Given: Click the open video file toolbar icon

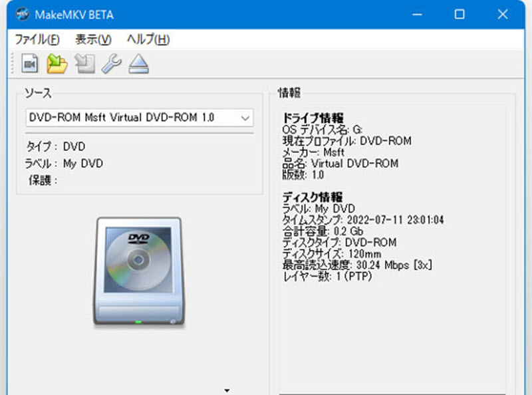Looking at the screenshot, I should coord(30,64).
